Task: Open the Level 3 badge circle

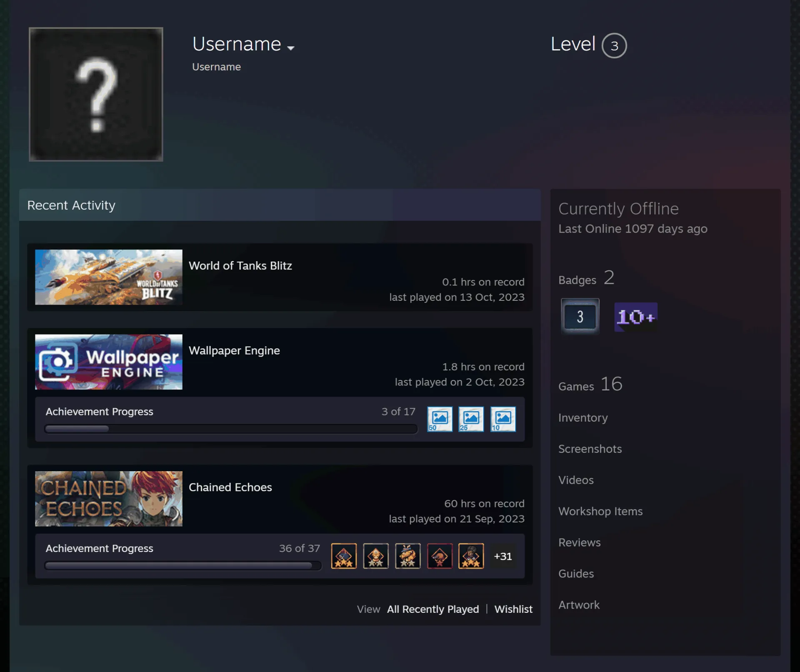Action: coord(614,45)
